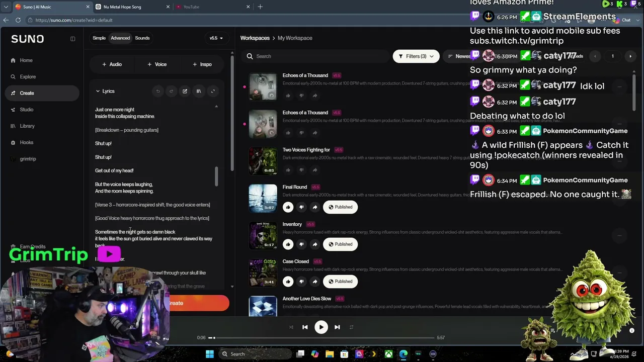The image size is (644, 362).
Task: Like the Final Round song
Action: pyautogui.click(x=288, y=207)
